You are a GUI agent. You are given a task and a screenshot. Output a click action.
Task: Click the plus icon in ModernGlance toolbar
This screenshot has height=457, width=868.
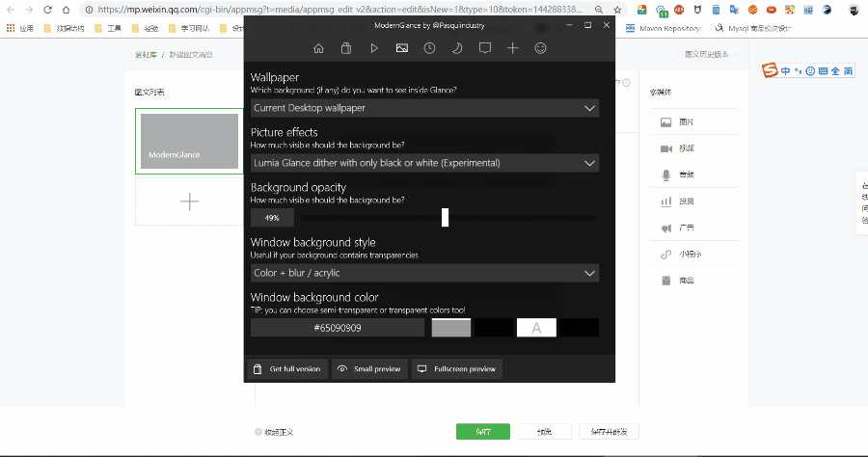(x=513, y=48)
